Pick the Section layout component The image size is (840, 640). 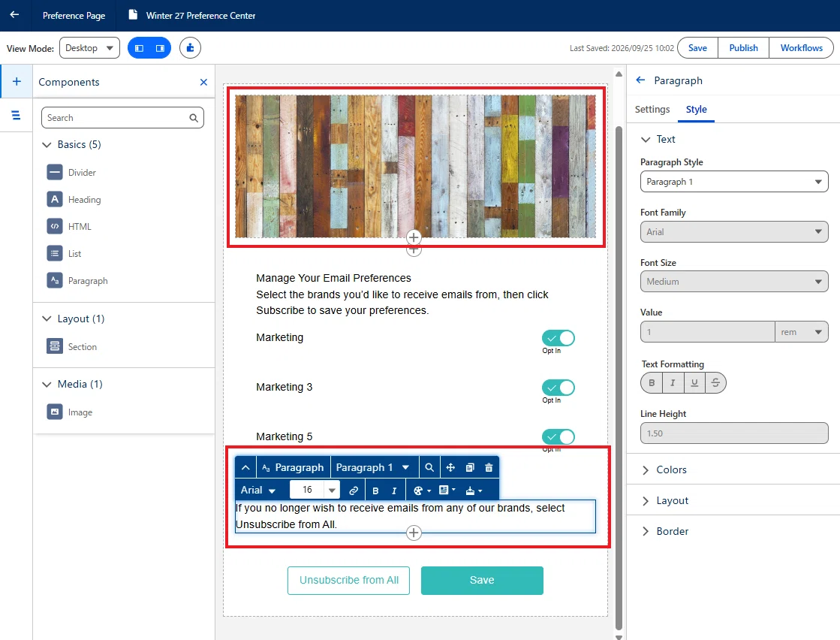72,347
